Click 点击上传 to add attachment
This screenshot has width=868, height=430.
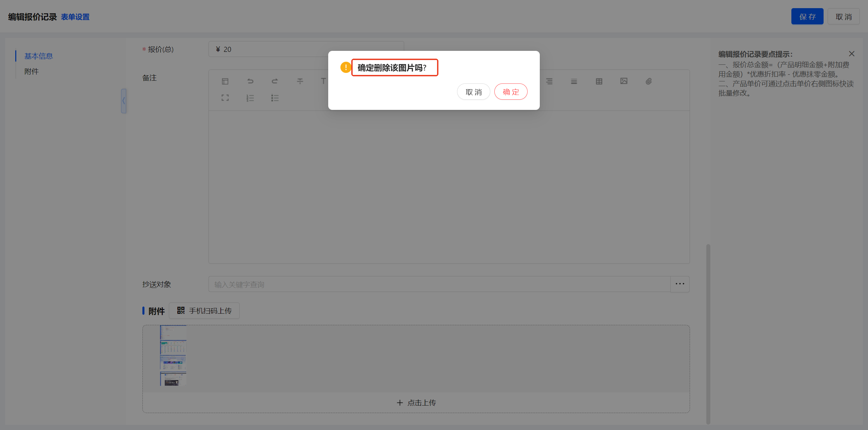pos(416,403)
